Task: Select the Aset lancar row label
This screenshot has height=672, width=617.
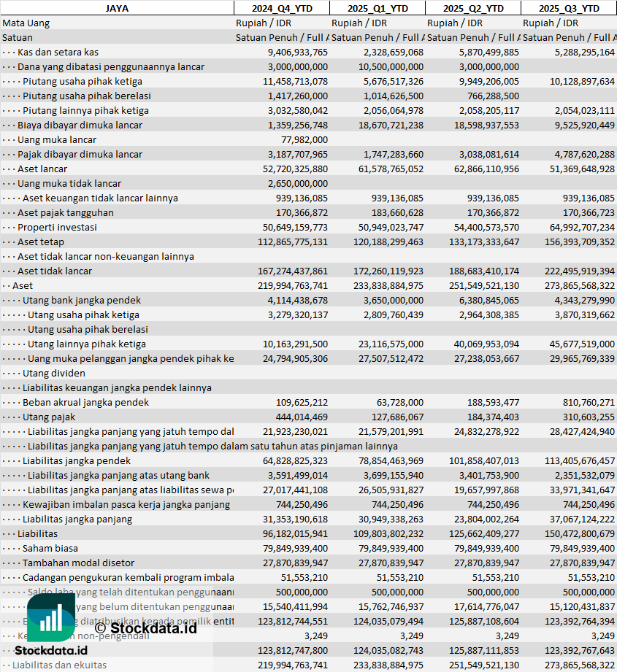Action: point(42,169)
